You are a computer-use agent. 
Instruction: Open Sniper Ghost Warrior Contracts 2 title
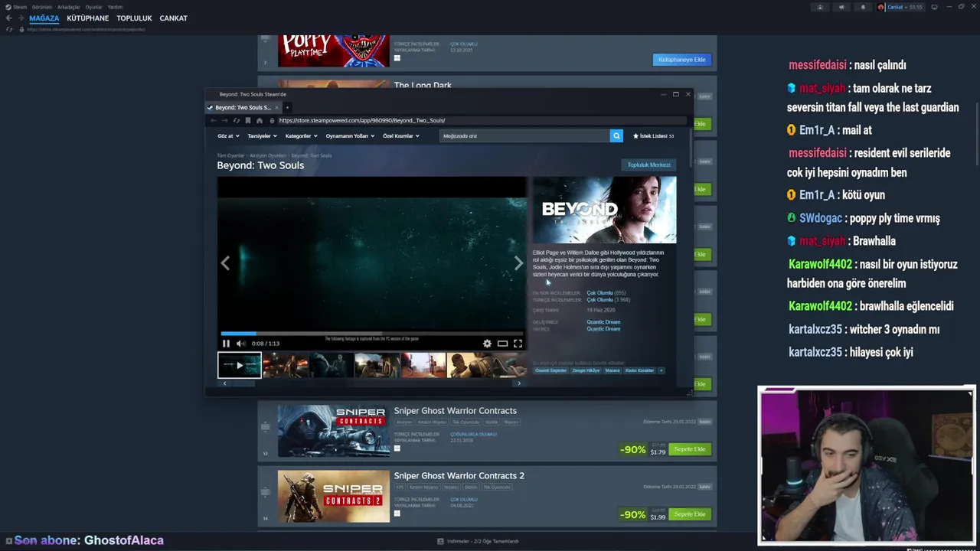[459, 476]
